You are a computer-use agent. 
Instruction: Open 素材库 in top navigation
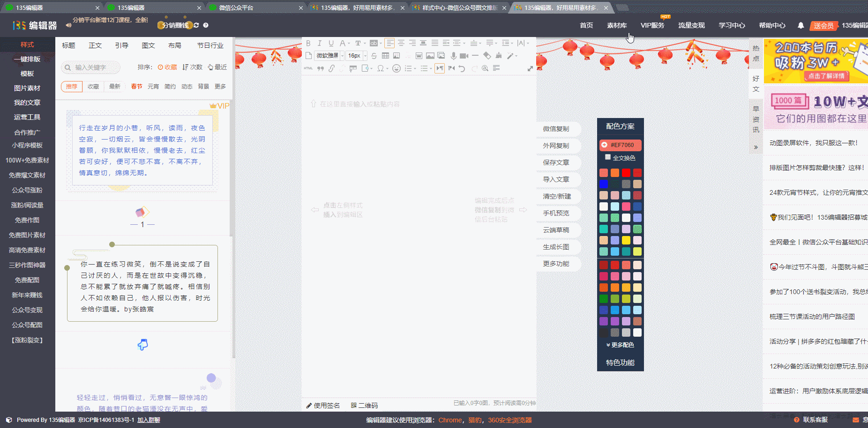point(617,25)
